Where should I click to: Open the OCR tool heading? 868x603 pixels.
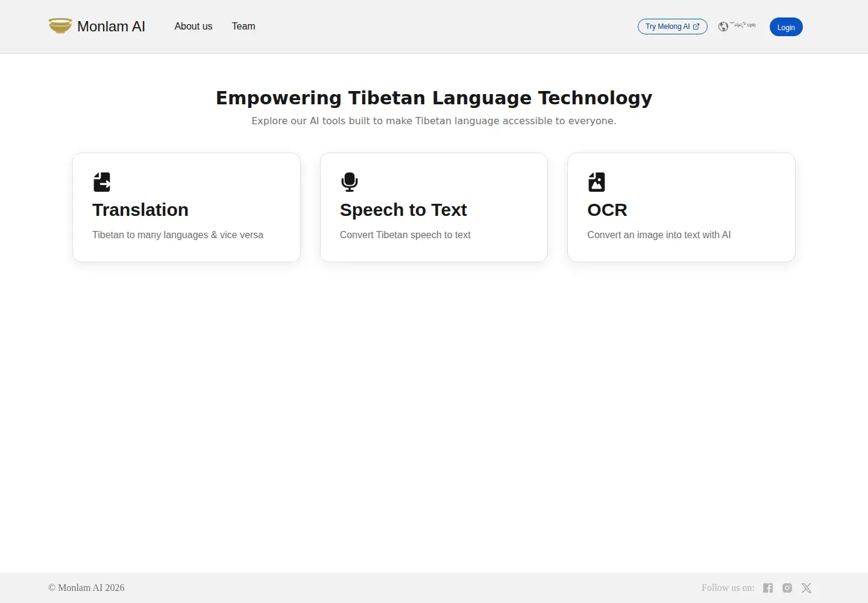pos(607,210)
